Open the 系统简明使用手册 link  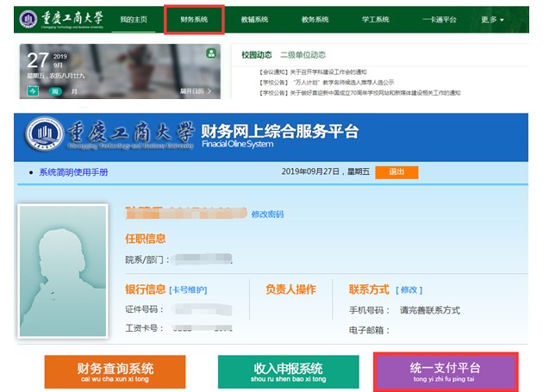73,172
